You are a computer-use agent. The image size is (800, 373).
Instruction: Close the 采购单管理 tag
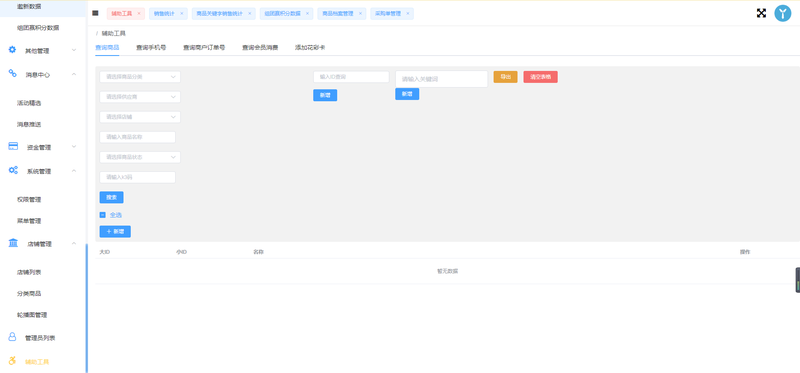[x=408, y=14]
